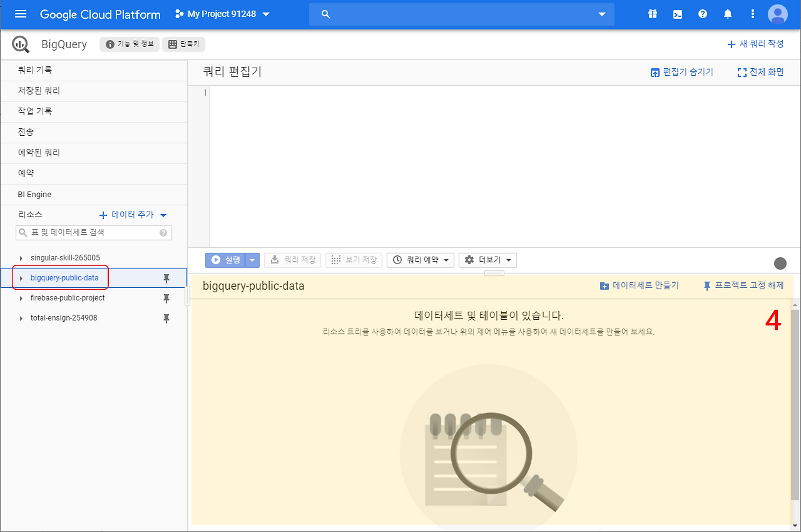
Task: Click the 데이터세트 만들기 button
Action: 640,285
